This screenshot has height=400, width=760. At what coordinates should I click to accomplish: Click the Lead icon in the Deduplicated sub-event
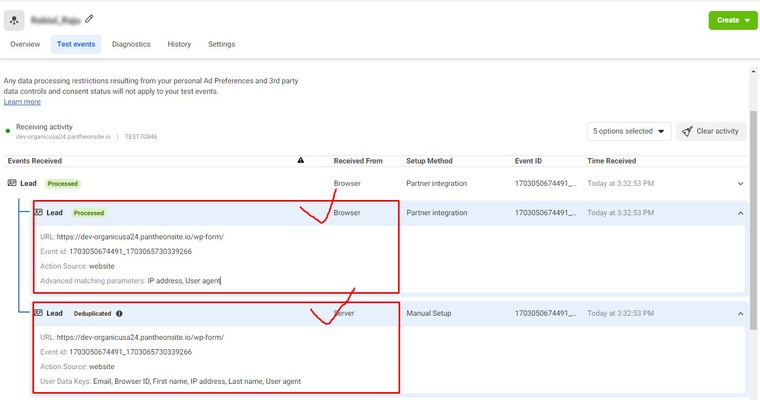click(38, 313)
